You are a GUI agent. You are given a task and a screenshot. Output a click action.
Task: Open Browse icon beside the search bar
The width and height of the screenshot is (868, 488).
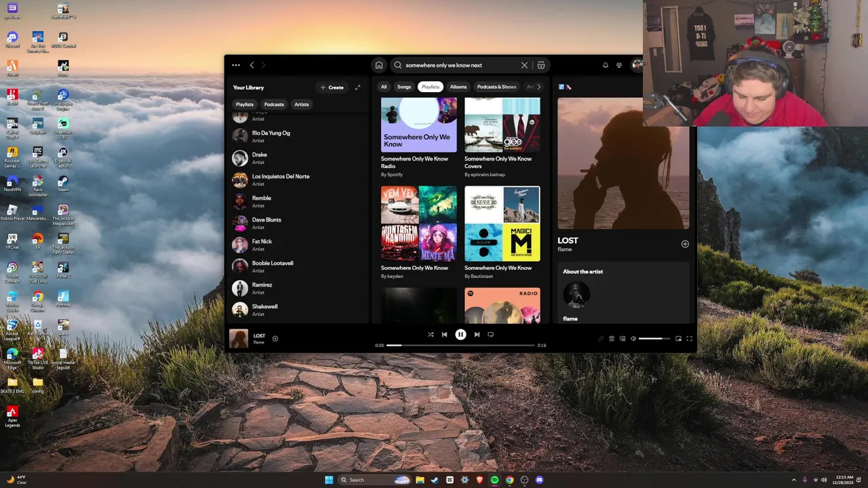coord(541,65)
